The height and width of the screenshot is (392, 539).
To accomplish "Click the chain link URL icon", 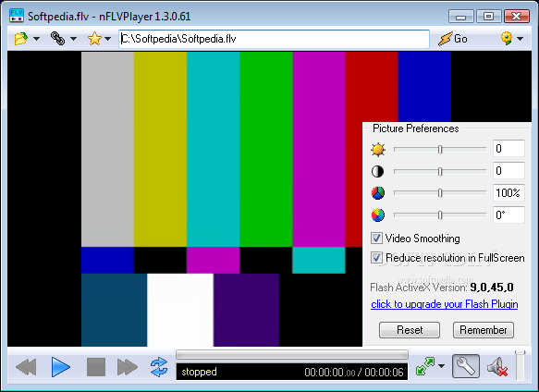I will [57, 39].
